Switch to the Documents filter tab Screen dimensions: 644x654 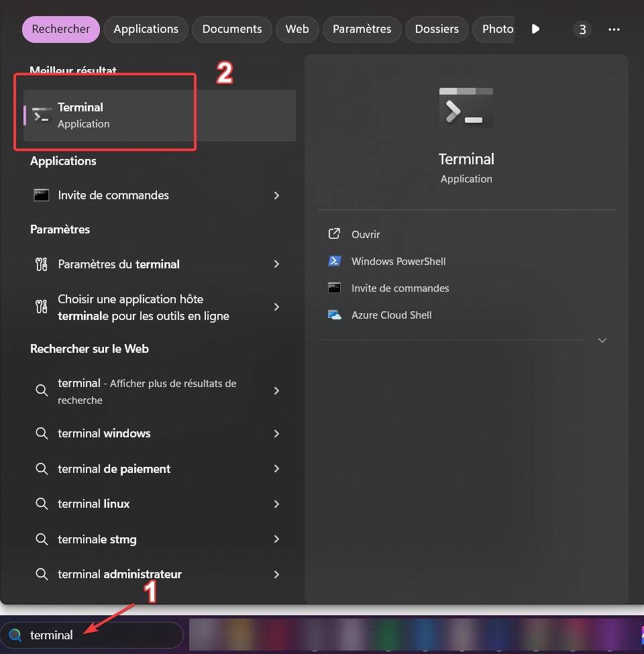click(x=232, y=30)
